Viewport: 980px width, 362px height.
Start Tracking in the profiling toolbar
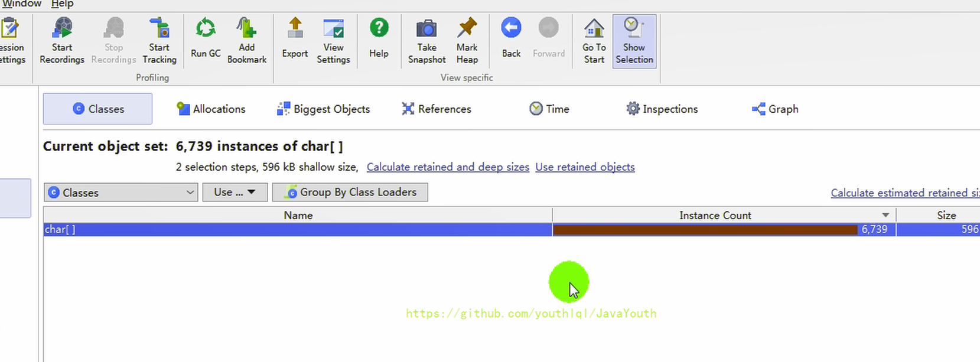tap(159, 41)
